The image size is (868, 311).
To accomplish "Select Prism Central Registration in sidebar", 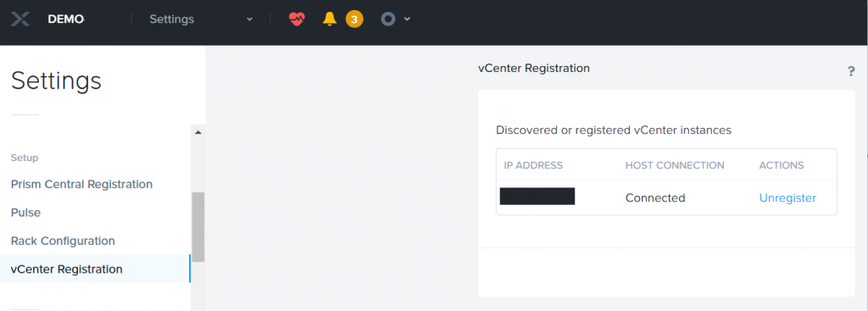I will [x=81, y=184].
